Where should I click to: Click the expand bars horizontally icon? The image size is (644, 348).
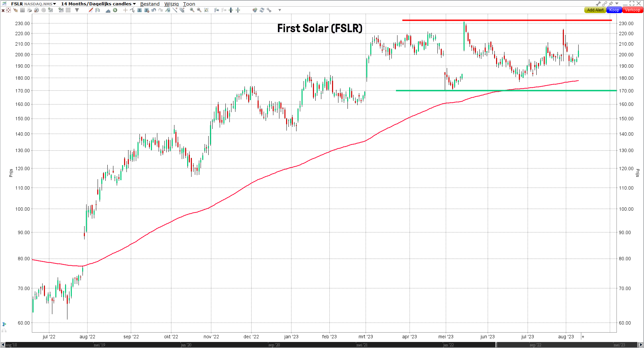231,10
